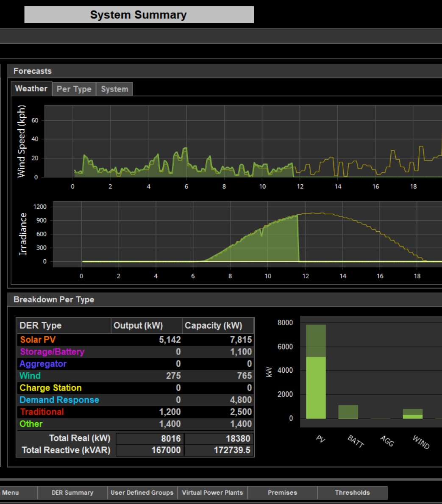Click the Total Reactive capacity value field
442x504 pixels.
[219, 450]
